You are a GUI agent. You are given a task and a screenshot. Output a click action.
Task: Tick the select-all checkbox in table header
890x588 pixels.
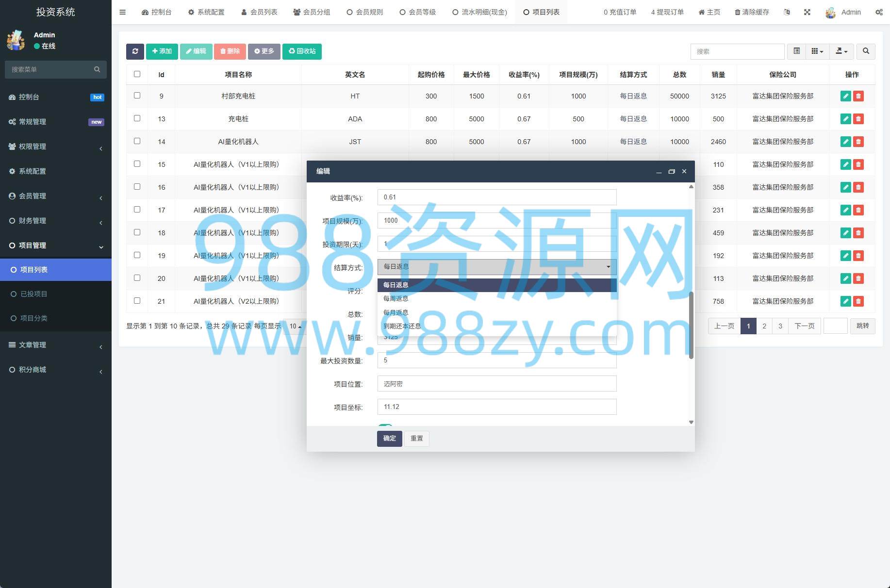(137, 74)
